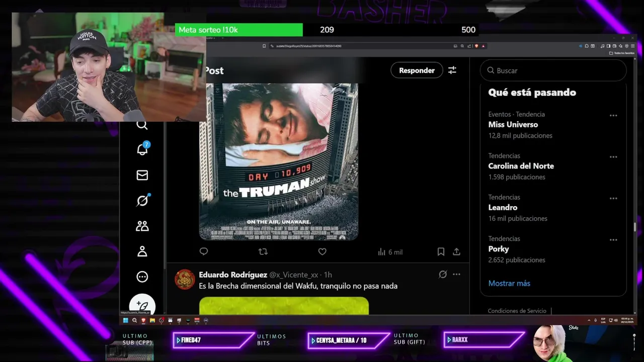
Task: Click the Brave browser taskbar icon
Action: pos(143,320)
